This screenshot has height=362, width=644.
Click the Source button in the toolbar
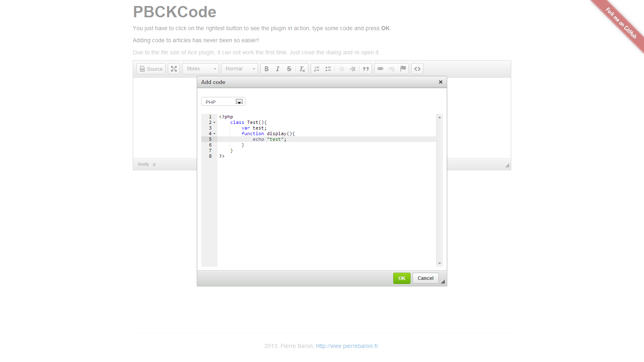pyautogui.click(x=151, y=69)
